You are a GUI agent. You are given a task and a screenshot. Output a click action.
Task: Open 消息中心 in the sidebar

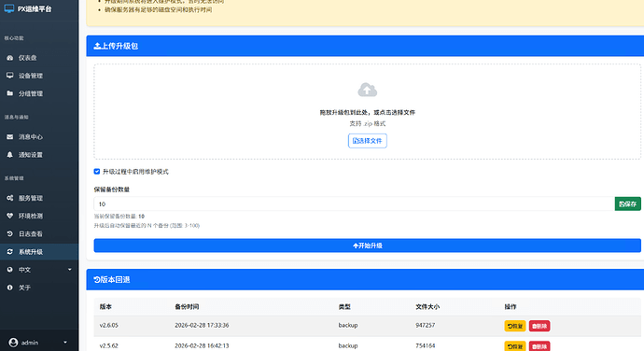coord(39,137)
